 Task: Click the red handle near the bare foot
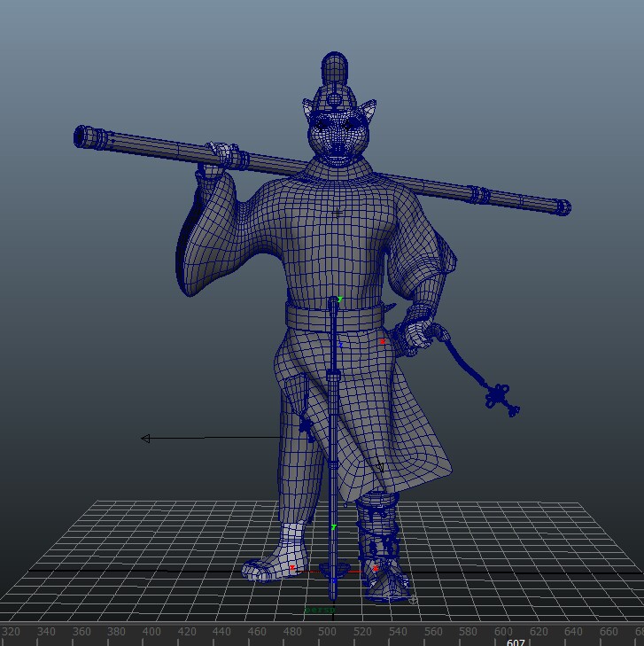click(x=292, y=568)
